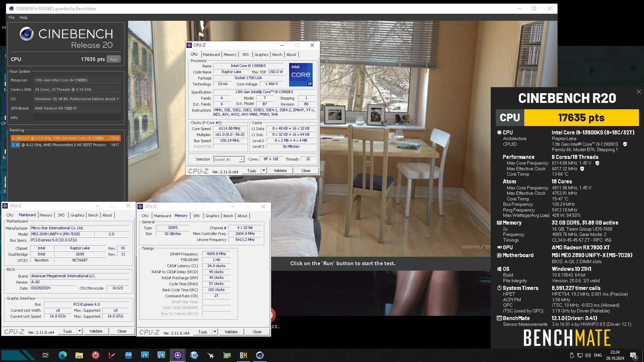The height and width of the screenshot is (362, 644).
Task: Click the CAS# Latency value 34.0 clocks
Action: [216, 266]
